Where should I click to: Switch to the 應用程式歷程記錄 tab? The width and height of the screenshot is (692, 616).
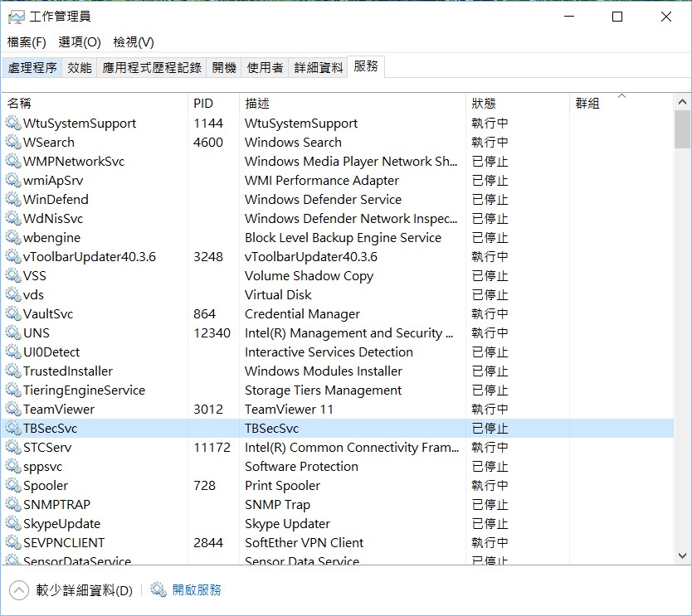point(152,67)
